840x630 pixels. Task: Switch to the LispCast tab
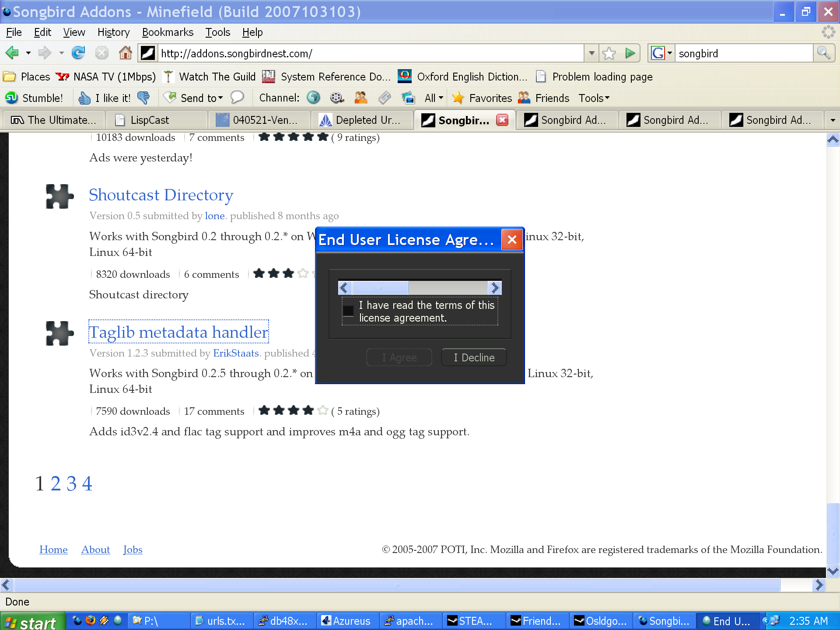(x=156, y=120)
